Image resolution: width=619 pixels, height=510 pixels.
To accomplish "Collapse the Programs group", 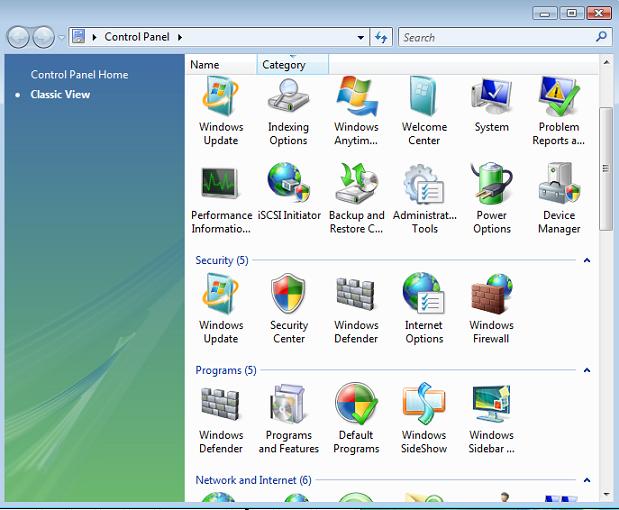I will click(587, 370).
